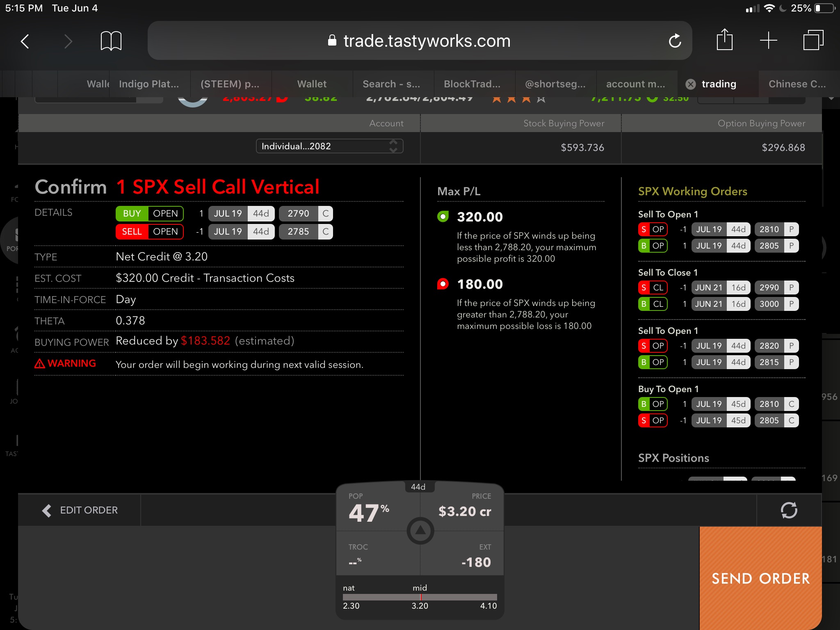Viewport: 840px width, 630px height.
Task: Click the mid marker on price slider
Action: [420, 597]
